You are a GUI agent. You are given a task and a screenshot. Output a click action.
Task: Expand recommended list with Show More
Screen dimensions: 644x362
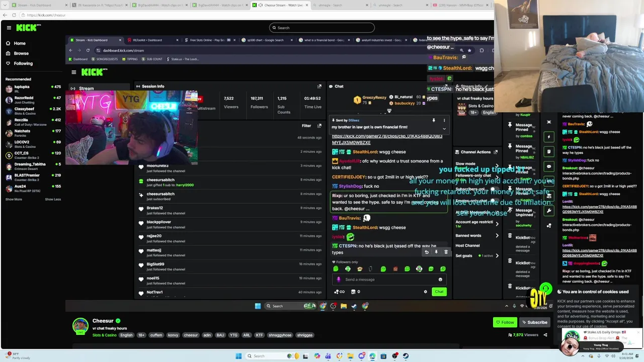[x=14, y=199]
